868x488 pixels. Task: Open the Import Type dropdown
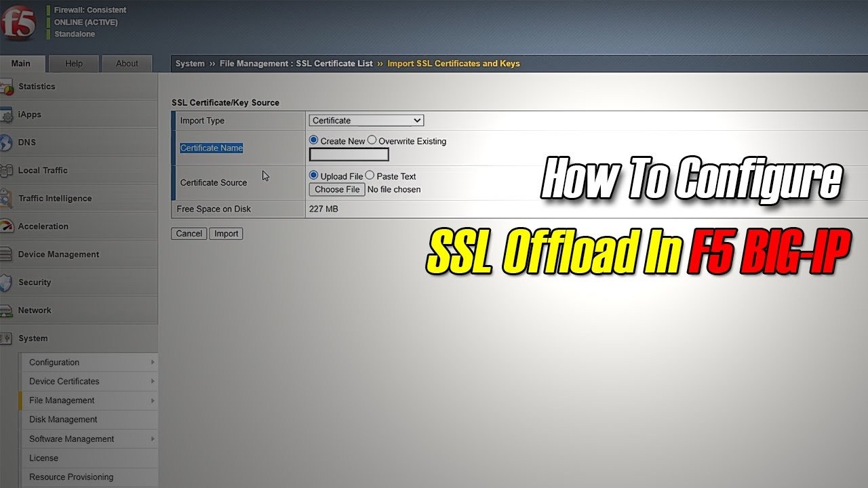pos(366,121)
